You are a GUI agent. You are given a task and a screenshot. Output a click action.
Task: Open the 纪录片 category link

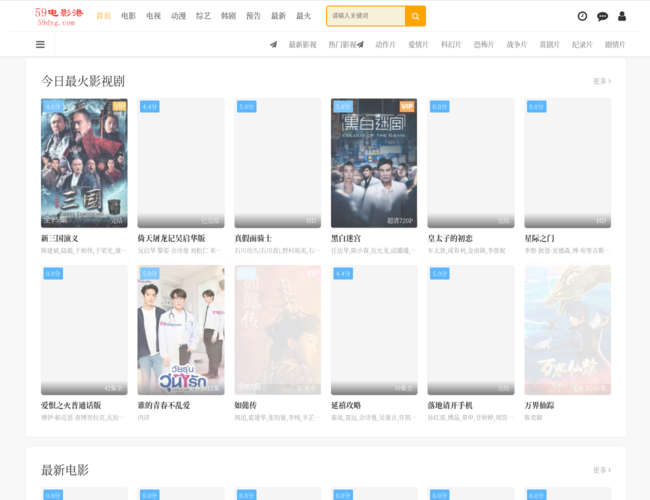(x=582, y=44)
